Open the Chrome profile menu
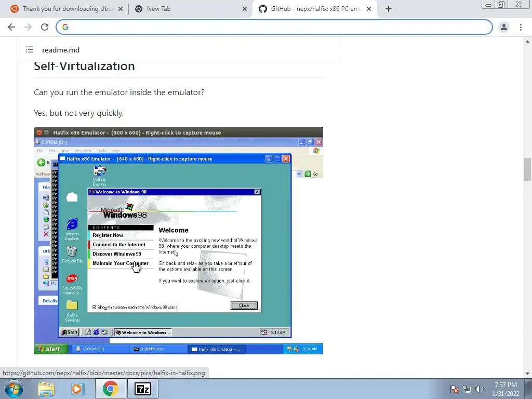 pos(504,27)
